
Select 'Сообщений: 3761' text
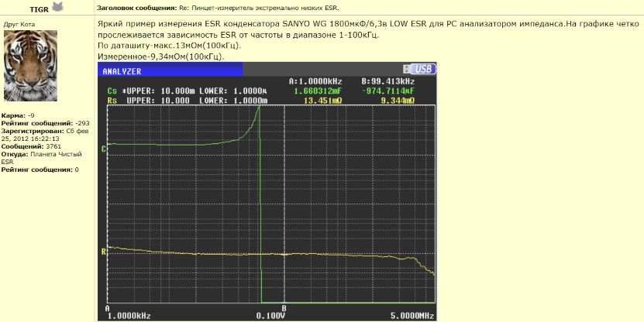tap(32, 146)
